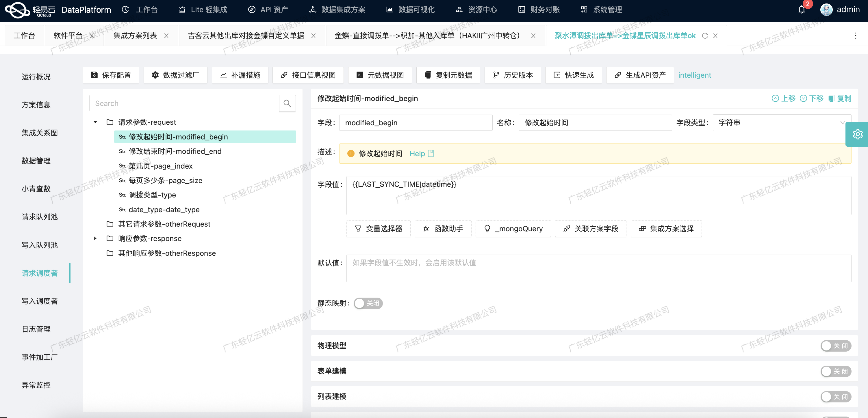Open 日志管理 in sidebar

point(36,329)
